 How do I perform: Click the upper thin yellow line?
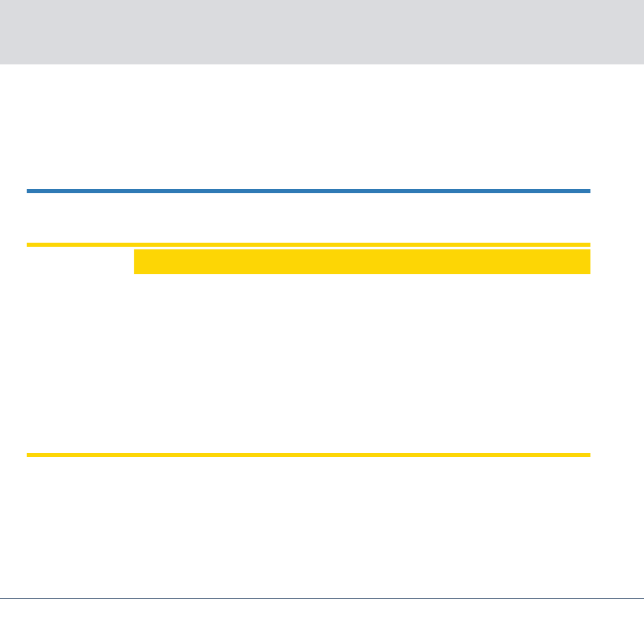(x=308, y=244)
